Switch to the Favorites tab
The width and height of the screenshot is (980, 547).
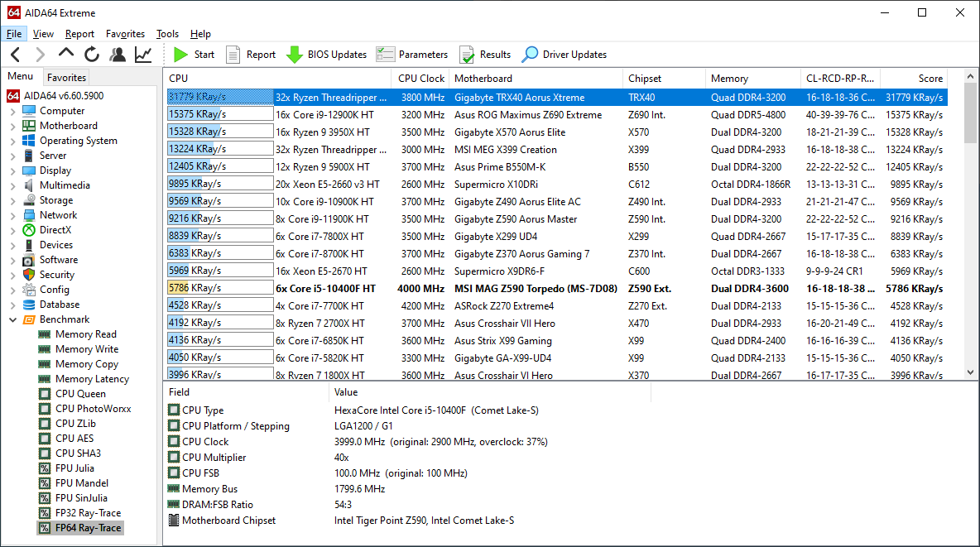[66, 77]
